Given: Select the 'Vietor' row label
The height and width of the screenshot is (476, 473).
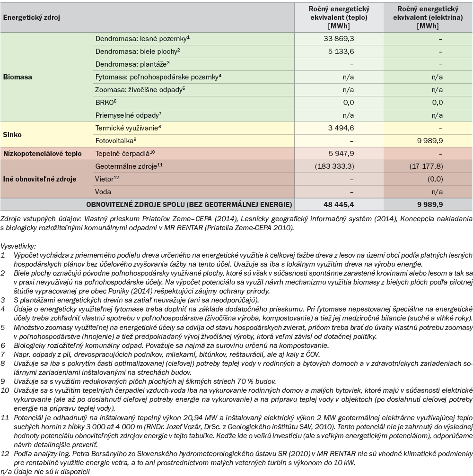Looking at the screenshot, I should 107,179.
